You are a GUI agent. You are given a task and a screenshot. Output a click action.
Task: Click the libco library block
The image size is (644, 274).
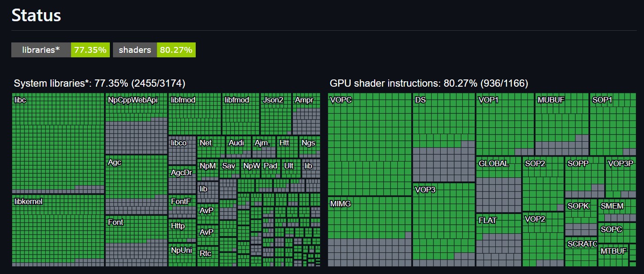(x=182, y=150)
